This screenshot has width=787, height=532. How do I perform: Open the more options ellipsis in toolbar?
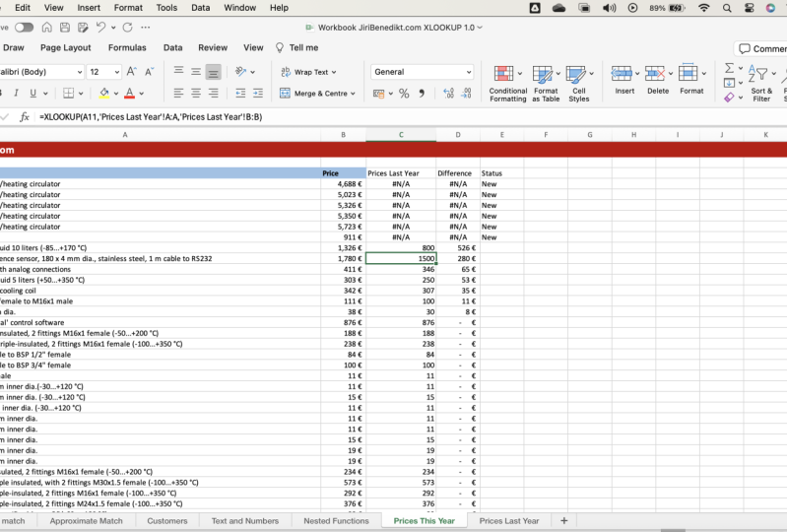tap(146, 28)
